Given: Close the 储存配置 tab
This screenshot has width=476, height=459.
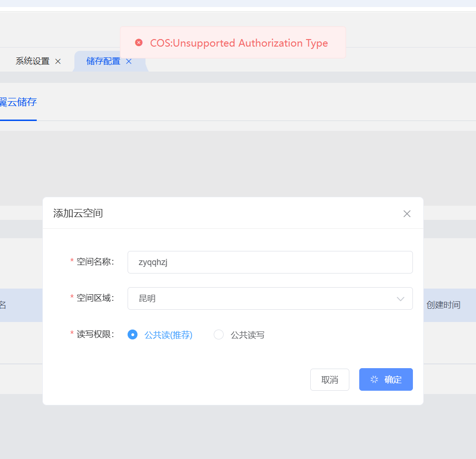Looking at the screenshot, I should point(129,62).
